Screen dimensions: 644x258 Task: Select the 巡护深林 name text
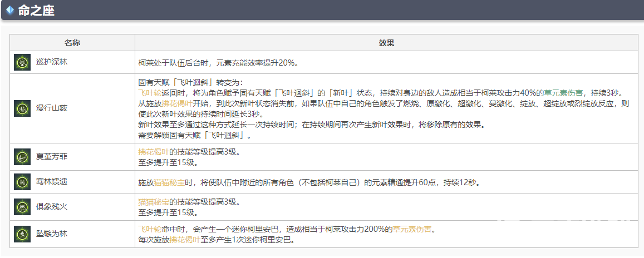coord(51,62)
